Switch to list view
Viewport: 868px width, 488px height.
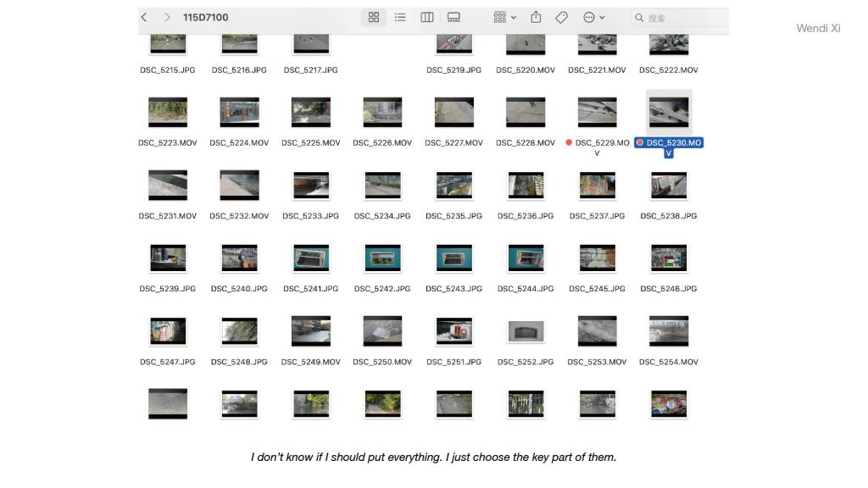[x=400, y=17]
